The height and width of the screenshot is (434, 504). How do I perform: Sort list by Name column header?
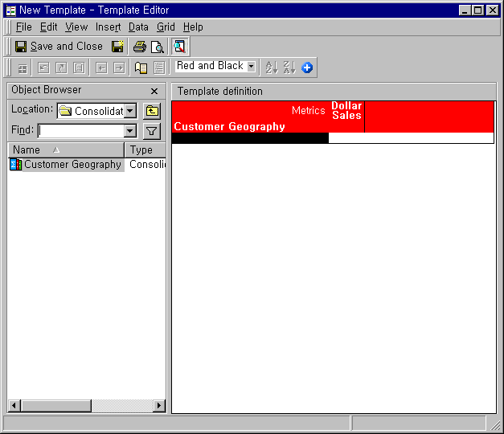[x=66, y=150]
